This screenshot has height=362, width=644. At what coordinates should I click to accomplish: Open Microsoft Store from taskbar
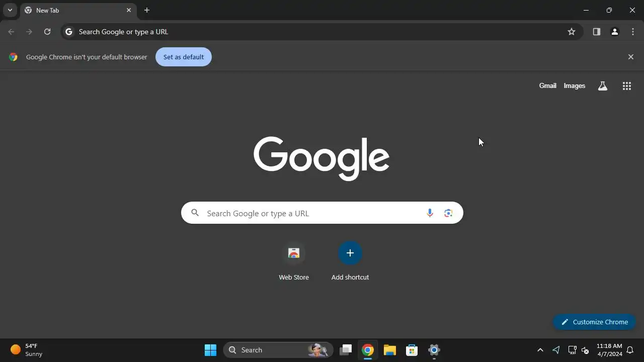click(x=412, y=350)
